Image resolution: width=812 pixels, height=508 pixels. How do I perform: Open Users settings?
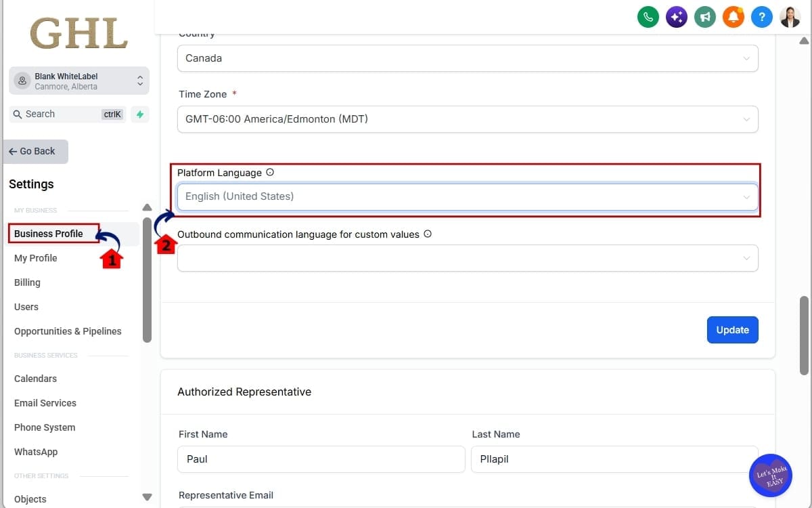[26, 307]
